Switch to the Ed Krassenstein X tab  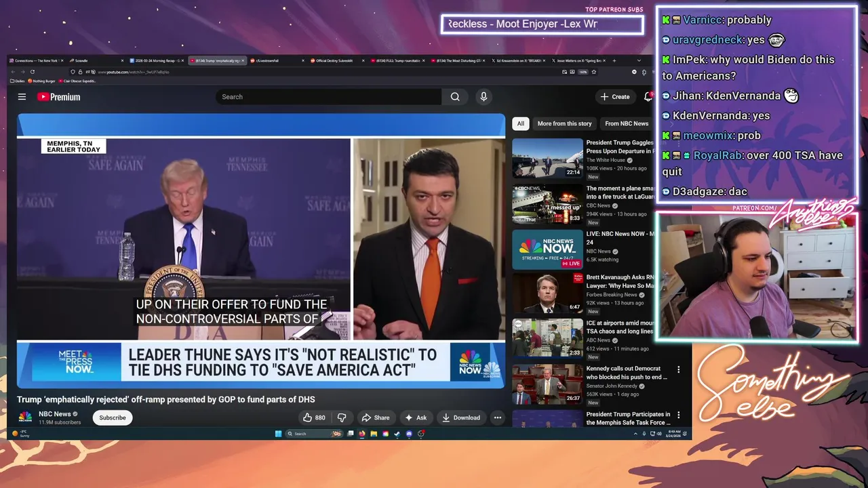pyautogui.click(x=519, y=60)
